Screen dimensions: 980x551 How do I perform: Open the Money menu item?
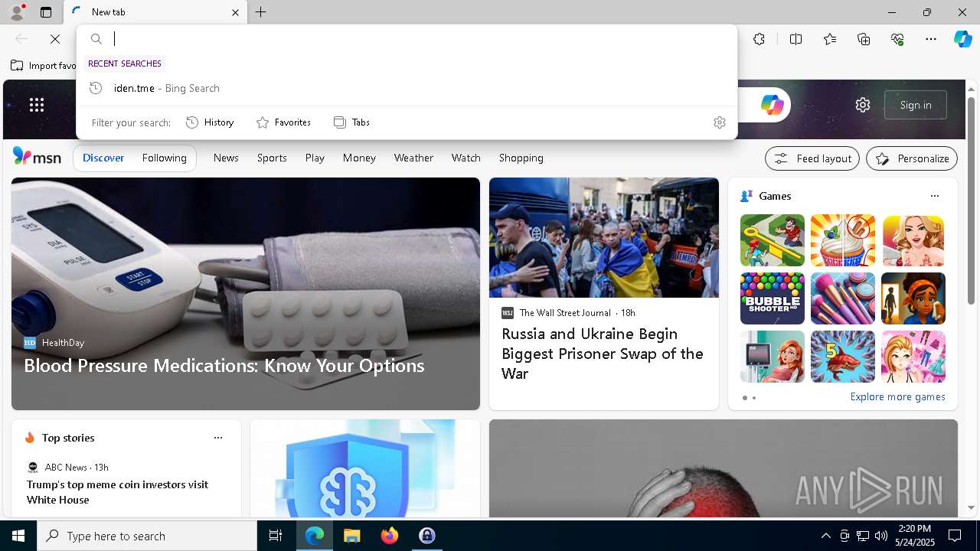pos(359,158)
